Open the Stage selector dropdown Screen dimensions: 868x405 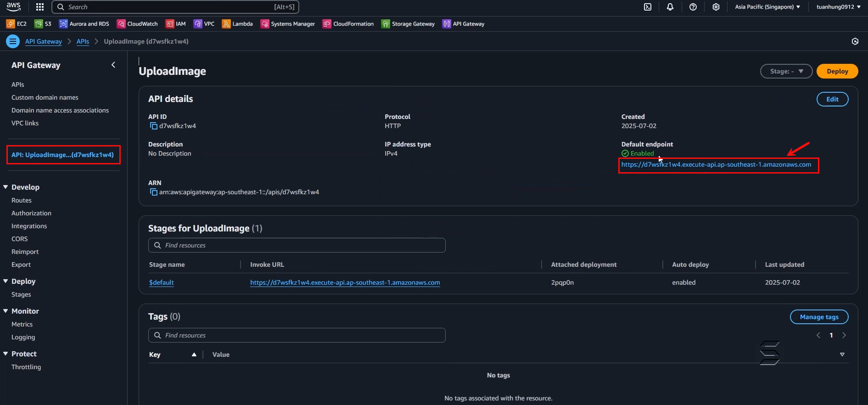786,71
